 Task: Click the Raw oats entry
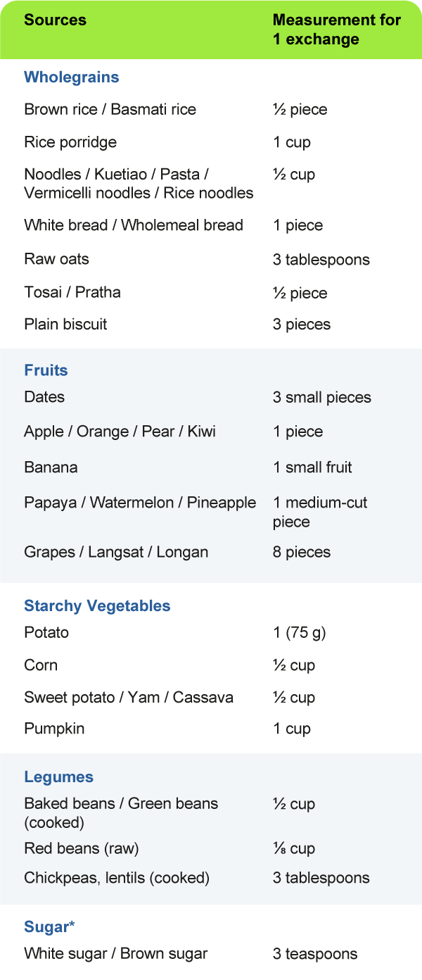pos(56,259)
